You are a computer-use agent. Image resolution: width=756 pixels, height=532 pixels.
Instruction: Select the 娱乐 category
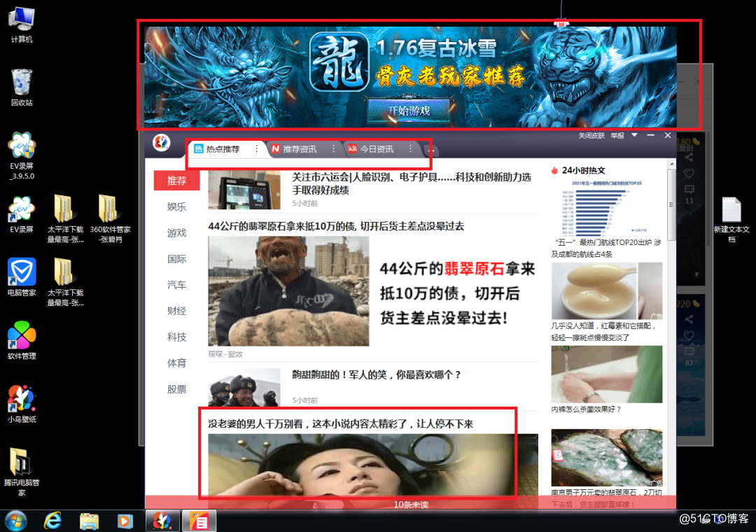pos(176,207)
